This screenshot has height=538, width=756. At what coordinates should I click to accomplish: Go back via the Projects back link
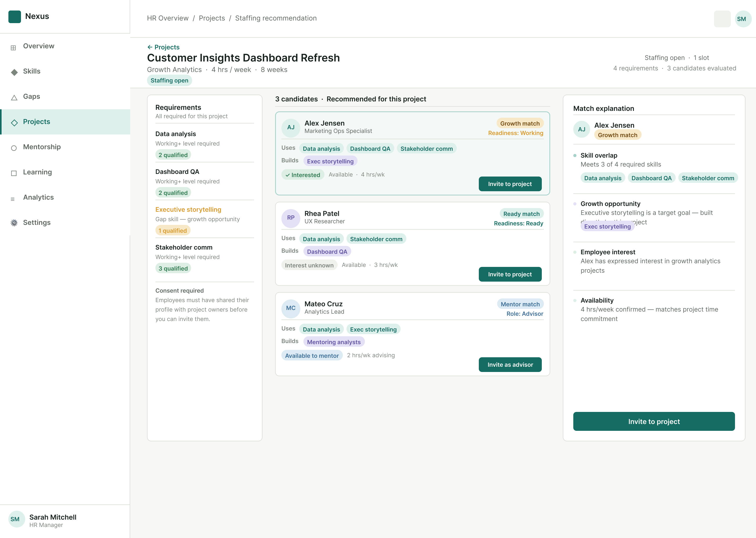pos(163,47)
